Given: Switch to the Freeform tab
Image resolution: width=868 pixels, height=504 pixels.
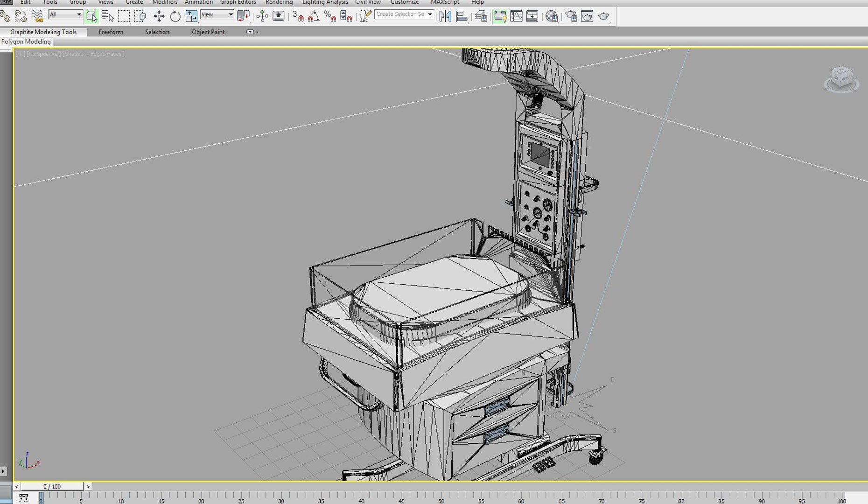Looking at the screenshot, I should point(111,32).
